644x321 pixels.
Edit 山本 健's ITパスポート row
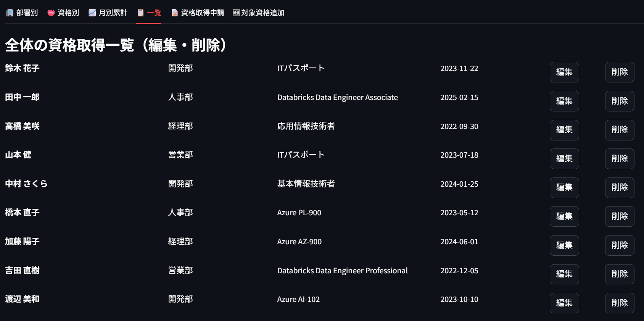coord(564,159)
